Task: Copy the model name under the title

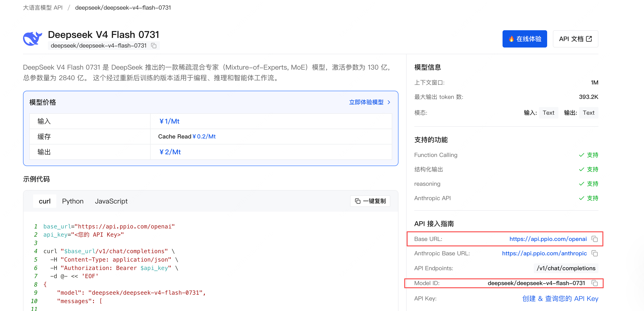Action: [x=154, y=46]
